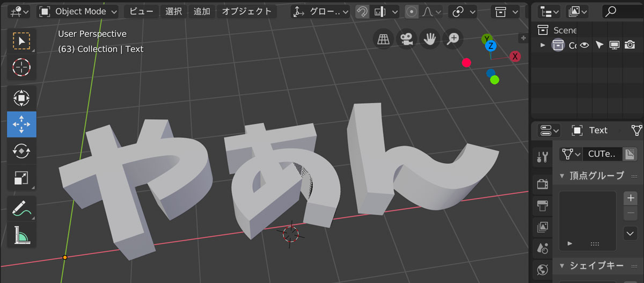Open the editor type dropdown
The height and width of the screenshot is (283, 644).
click(19, 11)
